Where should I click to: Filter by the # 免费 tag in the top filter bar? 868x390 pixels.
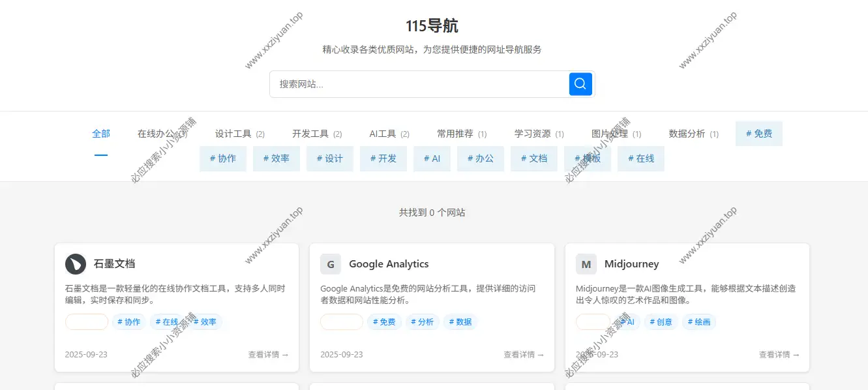pyautogui.click(x=758, y=134)
